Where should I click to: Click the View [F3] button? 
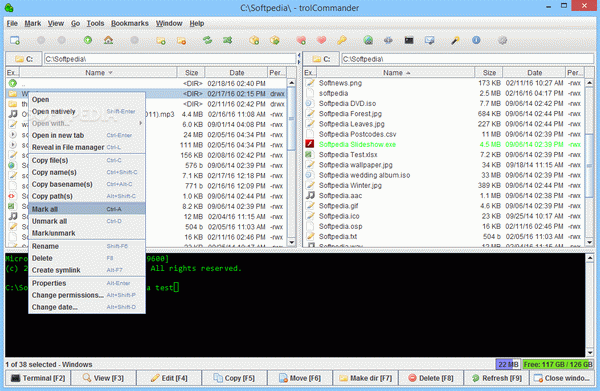103,378
